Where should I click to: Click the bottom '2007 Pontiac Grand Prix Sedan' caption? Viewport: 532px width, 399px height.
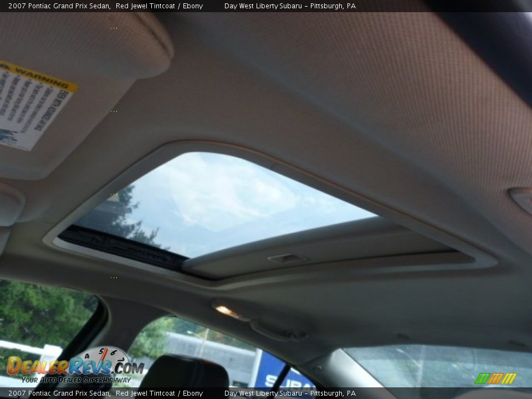59,393
